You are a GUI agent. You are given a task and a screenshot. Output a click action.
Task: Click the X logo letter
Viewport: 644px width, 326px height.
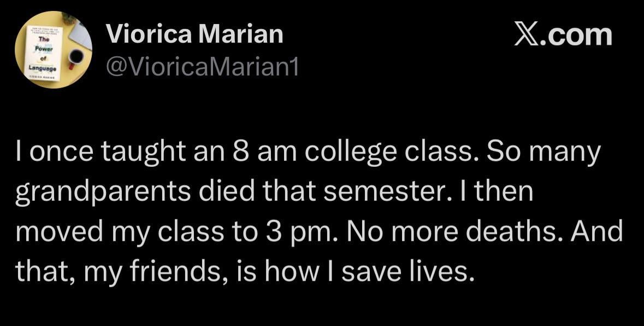click(x=528, y=36)
